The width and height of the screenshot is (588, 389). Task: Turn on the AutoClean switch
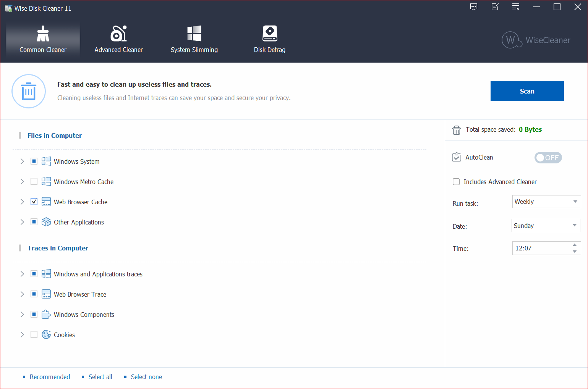click(x=548, y=157)
